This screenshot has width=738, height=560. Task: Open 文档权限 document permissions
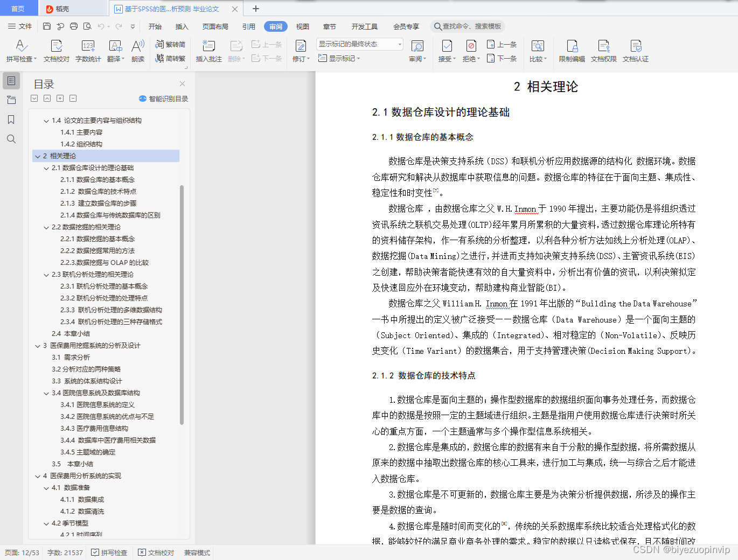point(603,51)
